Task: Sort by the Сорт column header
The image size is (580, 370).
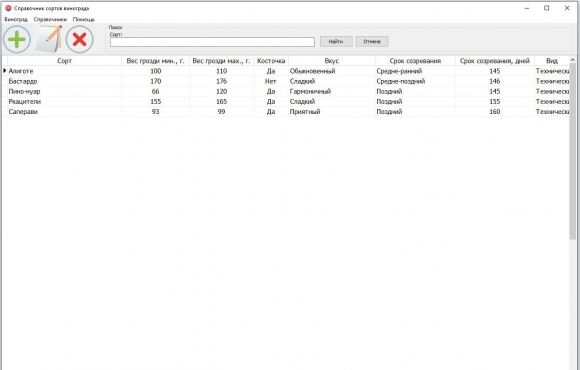Action: pos(64,61)
